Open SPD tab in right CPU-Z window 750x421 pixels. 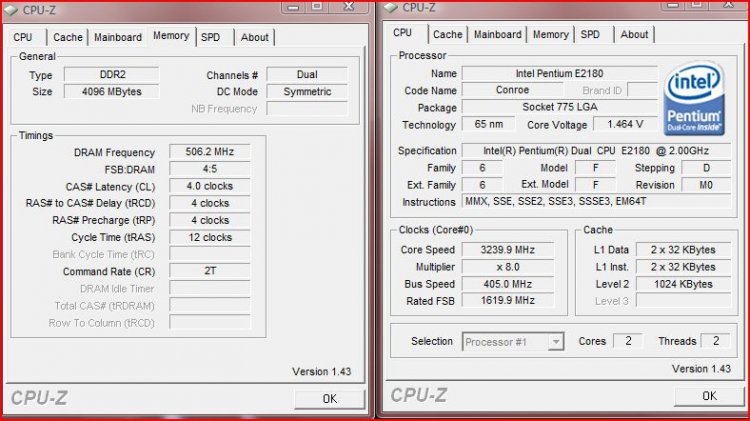pyautogui.click(x=590, y=34)
